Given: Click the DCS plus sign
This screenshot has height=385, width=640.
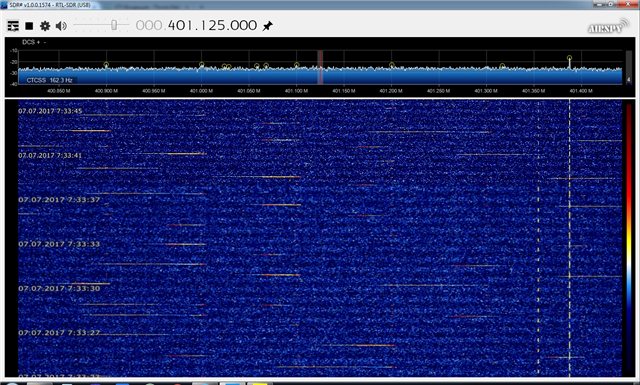Looking at the screenshot, I should click(x=38, y=42).
